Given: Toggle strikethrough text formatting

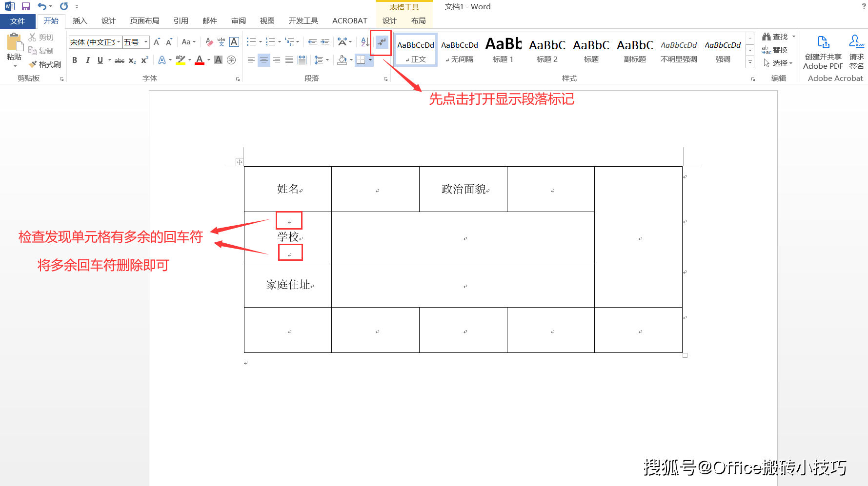Looking at the screenshot, I should [x=120, y=60].
